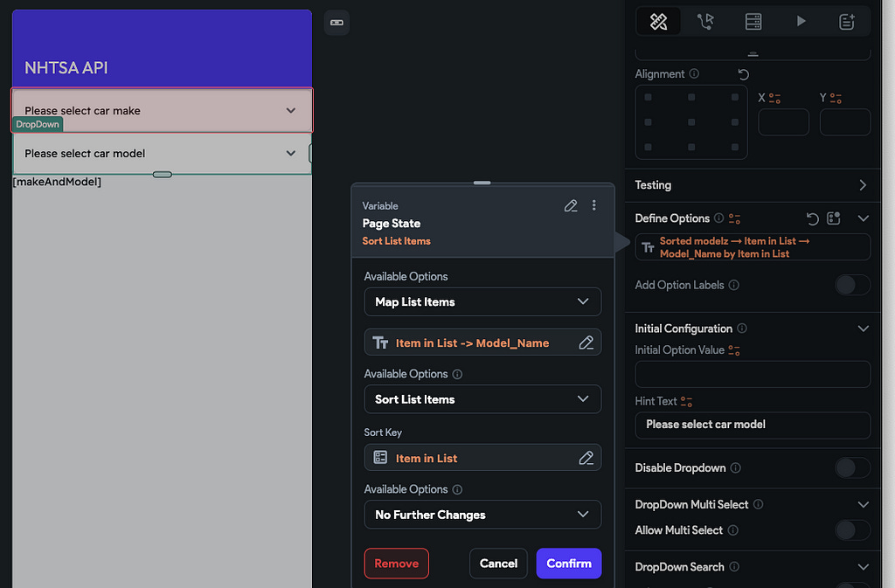Click the variable popup drag handle

[482, 183]
